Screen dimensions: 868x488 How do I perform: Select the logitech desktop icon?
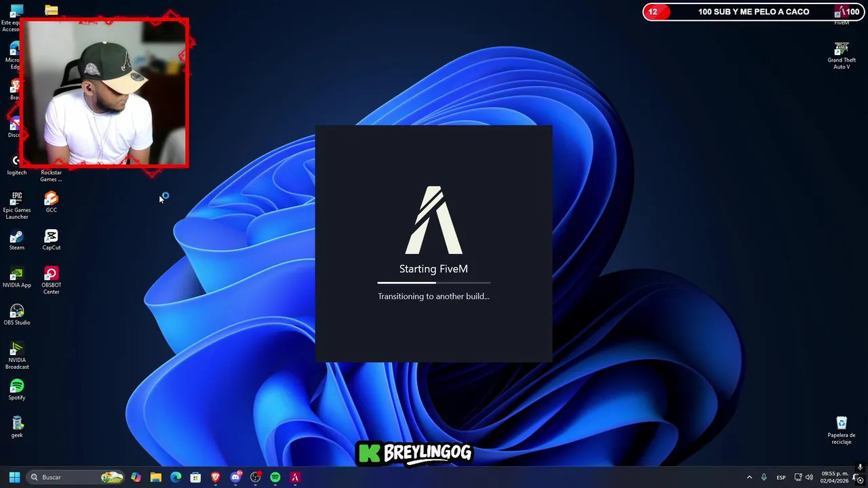[17, 165]
